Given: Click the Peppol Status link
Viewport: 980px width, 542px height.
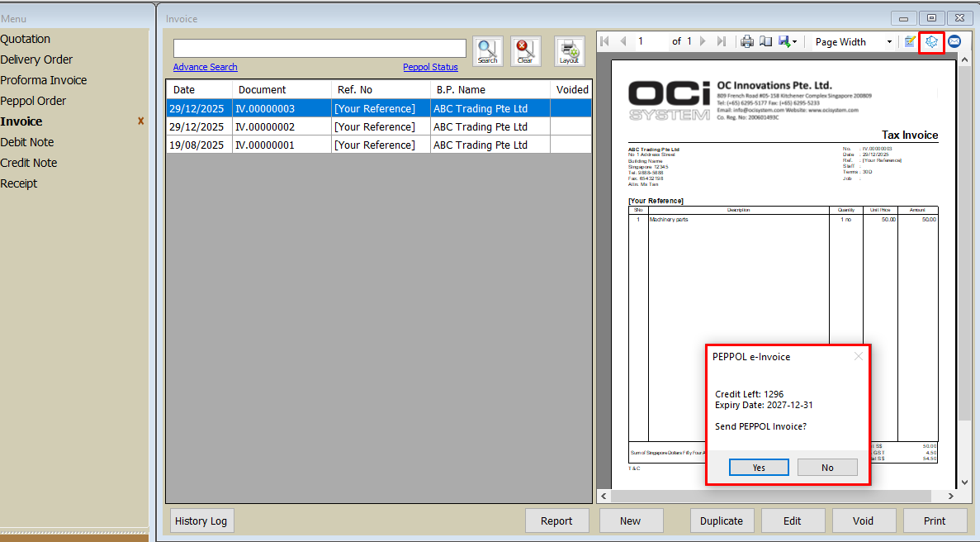Looking at the screenshot, I should [430, 67].
